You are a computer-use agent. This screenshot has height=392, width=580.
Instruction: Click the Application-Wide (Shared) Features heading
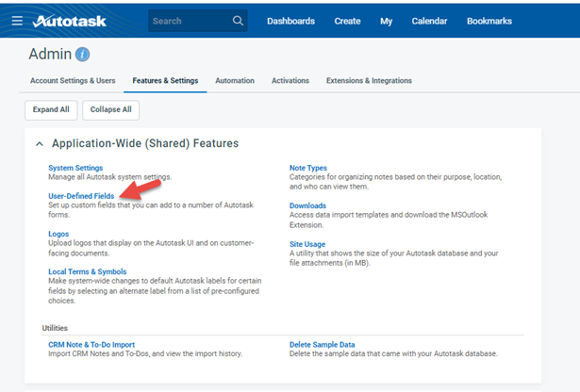click(x=145, y=143)
